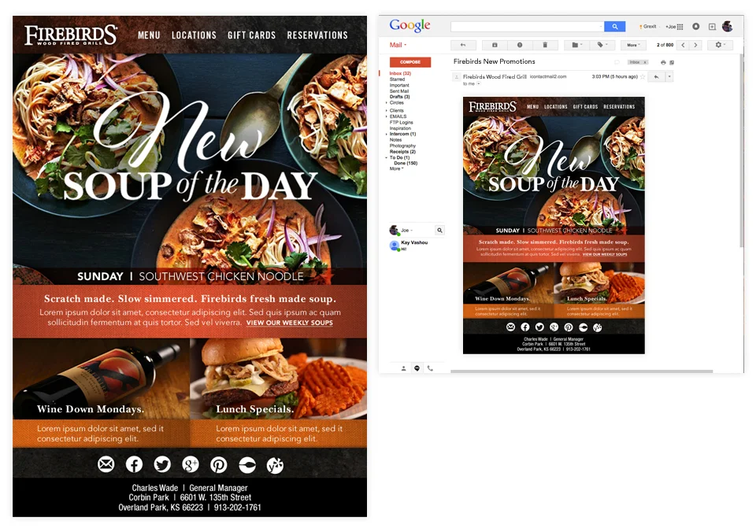Click RESERVATIONS in the large email header
Screen dimensions: 756x532
pyautogui.click(x=317, y=35)
